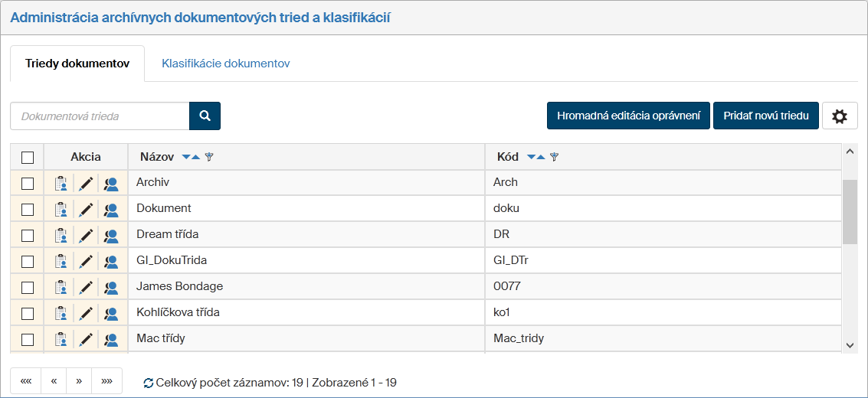Image resolution: width=868 pixels, height=398 pixels.
Task: Select the Kohlíčkova třída row checkbox
Action: (28, 314)
